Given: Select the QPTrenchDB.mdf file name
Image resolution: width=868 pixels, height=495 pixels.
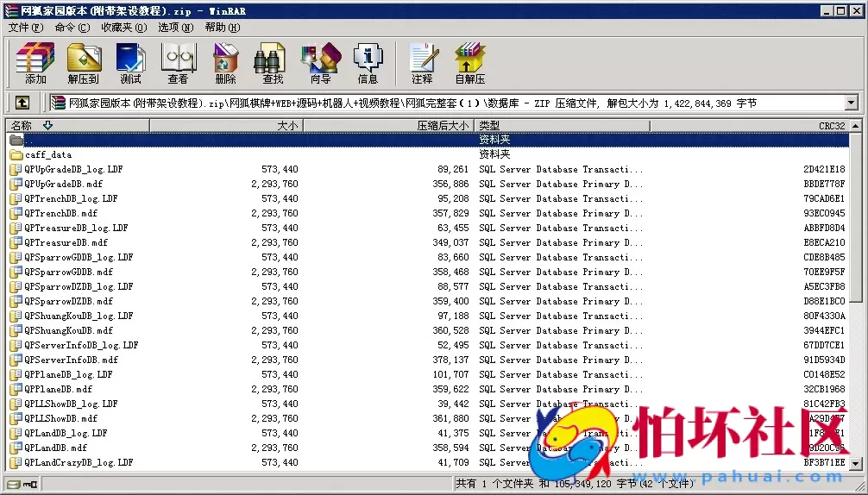Looking at the screenshot, I should coord(61,213).
